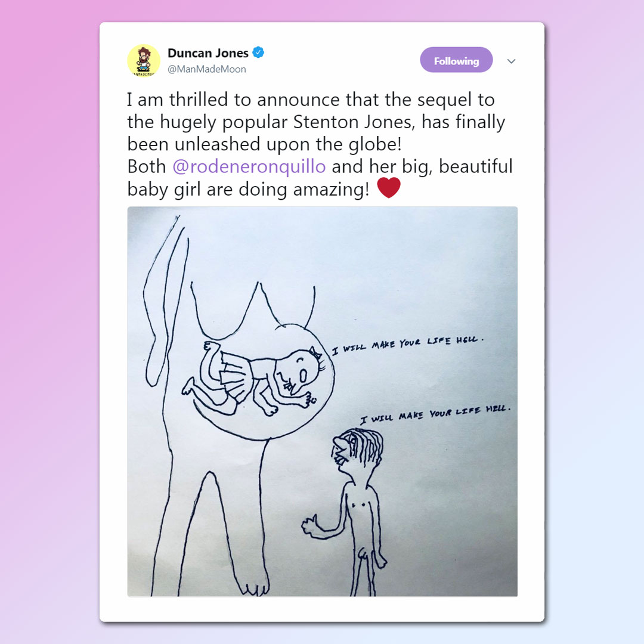This screenshot has height=644, width=644.
Task: Click the bow on the baby's head
Action: pos(315,352)
